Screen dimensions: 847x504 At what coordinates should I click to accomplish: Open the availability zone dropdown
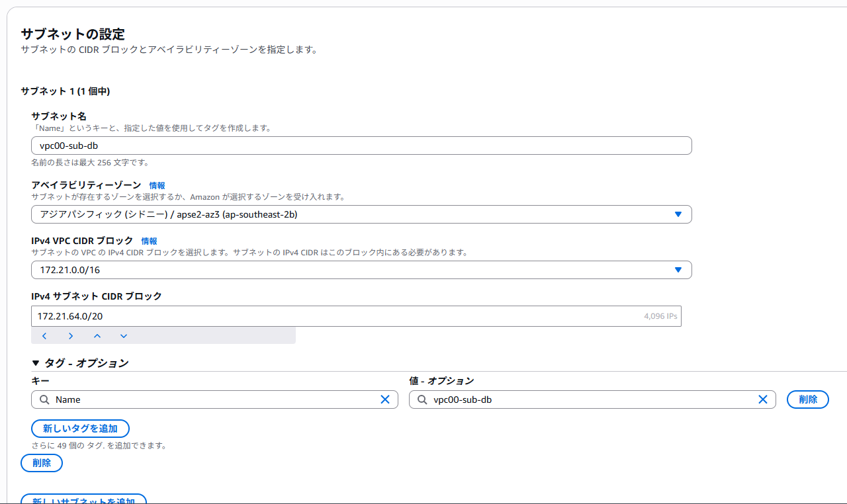pyautogui.click(x=361, y=214)
